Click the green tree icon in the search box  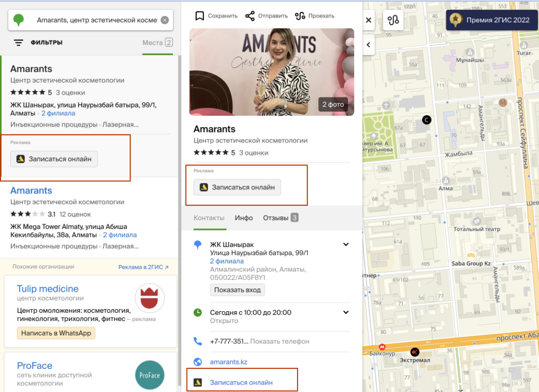coord(18,20)
